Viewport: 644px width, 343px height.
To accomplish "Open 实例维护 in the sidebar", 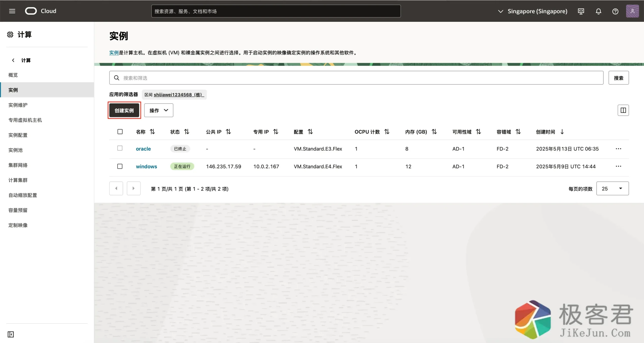I will pyautogui.click(x=18, y=105).
